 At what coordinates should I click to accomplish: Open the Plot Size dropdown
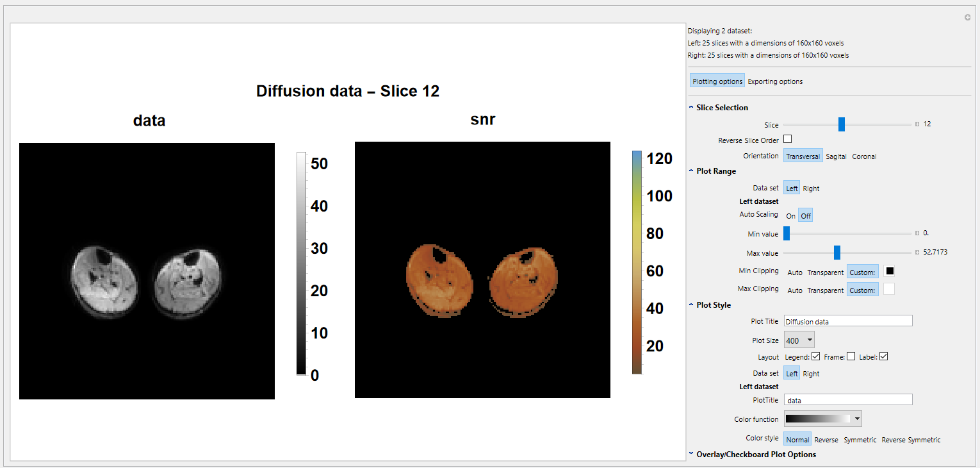tap(799, 340)
